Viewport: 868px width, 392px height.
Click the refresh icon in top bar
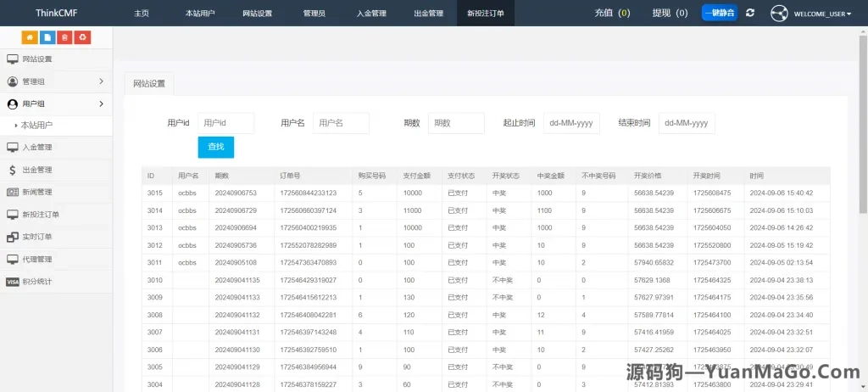[x=750, y=13]
